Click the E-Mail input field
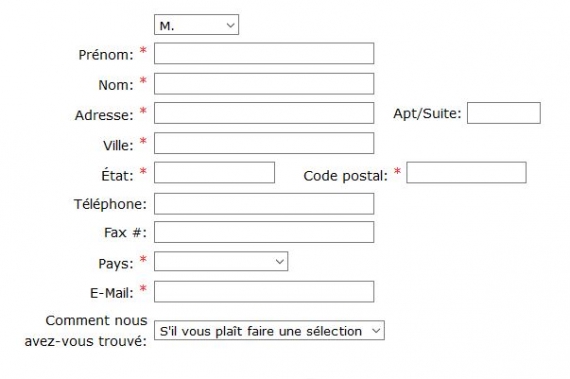570x379 pixels. [x=264, y=292]
